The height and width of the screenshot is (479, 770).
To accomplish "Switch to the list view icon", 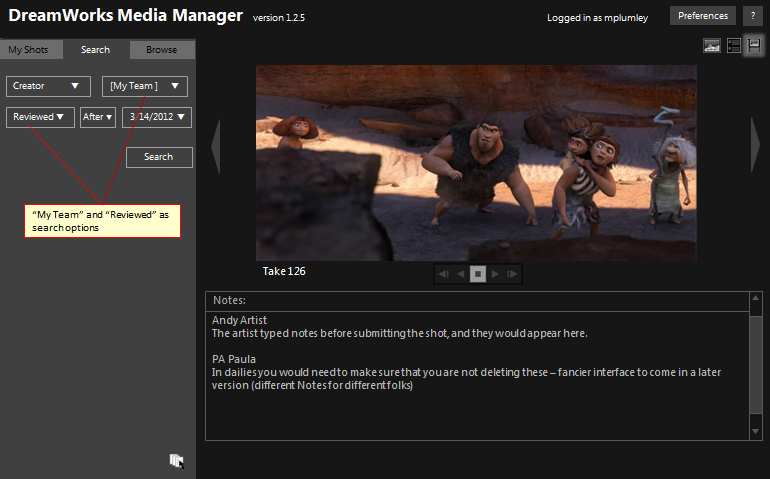I will (734, 46).
